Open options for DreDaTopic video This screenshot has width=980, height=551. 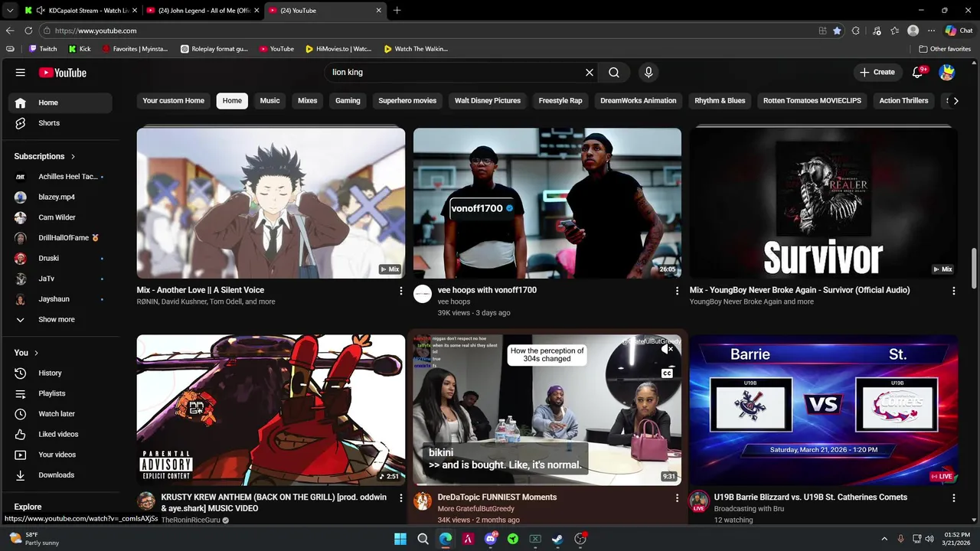(677, 497)
